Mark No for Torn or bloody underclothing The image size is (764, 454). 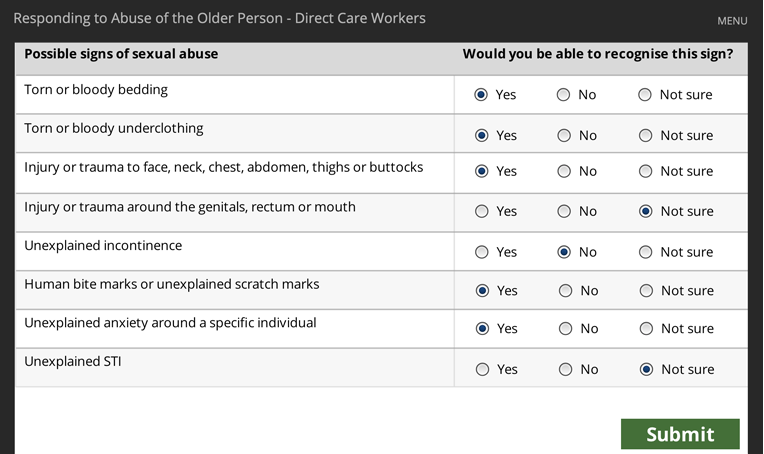[x=564, y=135]
